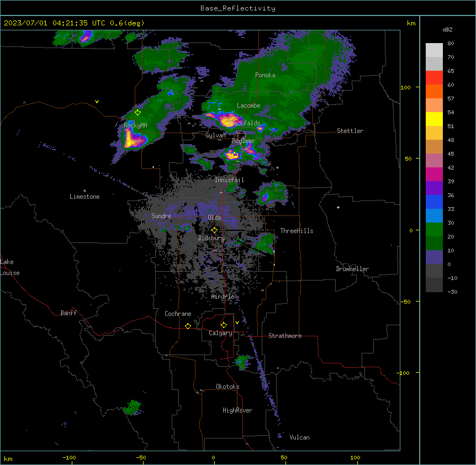The image size is (476, 465).
Task: Click the Okotoks label
Action: (x=228, y=387)
